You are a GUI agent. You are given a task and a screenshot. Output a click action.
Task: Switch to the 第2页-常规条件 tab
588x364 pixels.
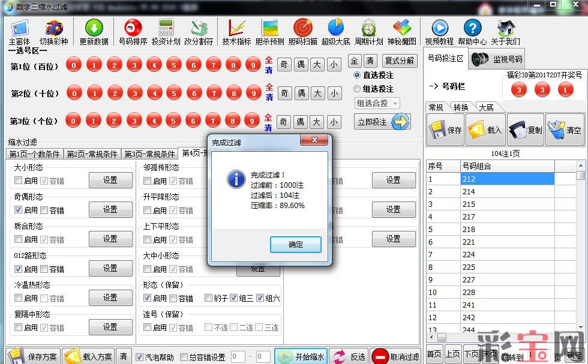pyautogui.click(x=92, y=154)
